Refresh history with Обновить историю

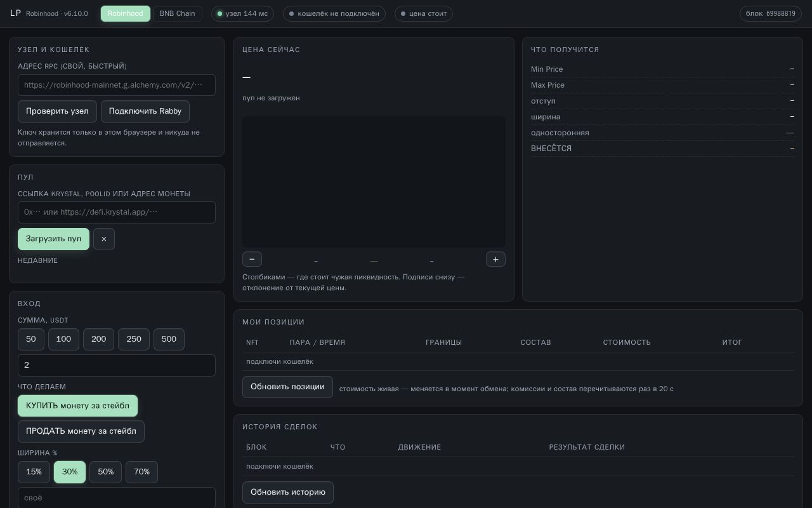tap(288, 492)
